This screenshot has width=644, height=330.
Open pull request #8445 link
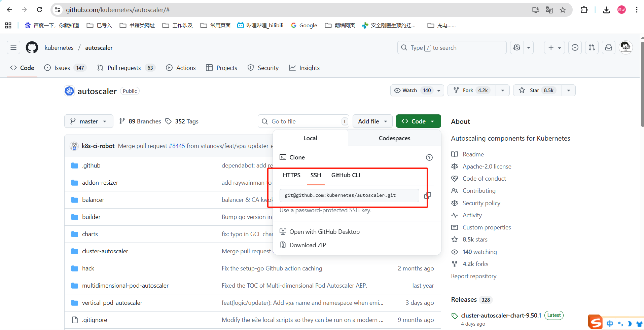(177, 146)
